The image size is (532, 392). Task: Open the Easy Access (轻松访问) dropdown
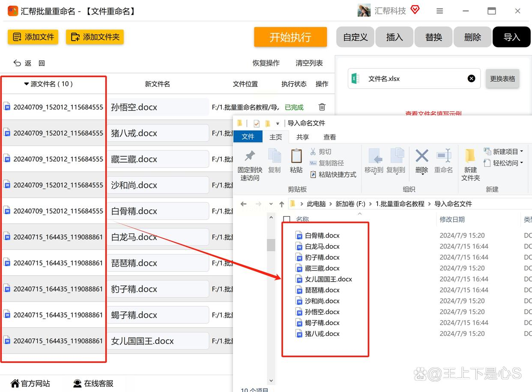click(521, 163)
